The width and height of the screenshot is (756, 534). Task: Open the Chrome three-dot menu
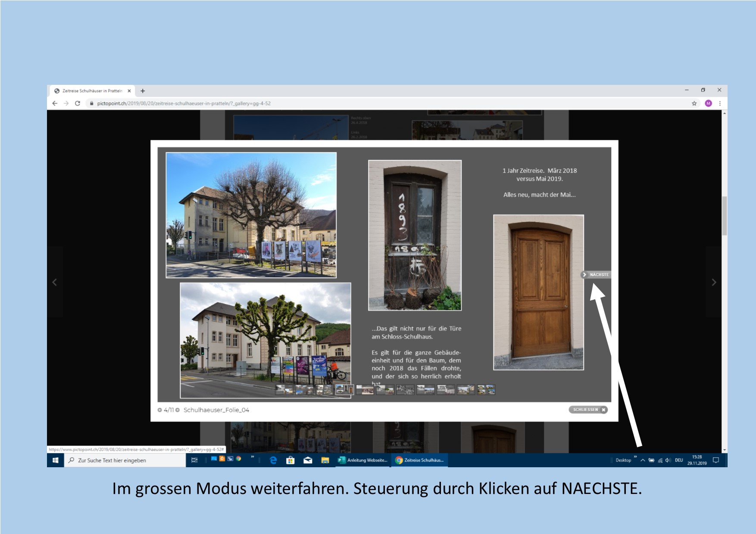tap(720, 103)
